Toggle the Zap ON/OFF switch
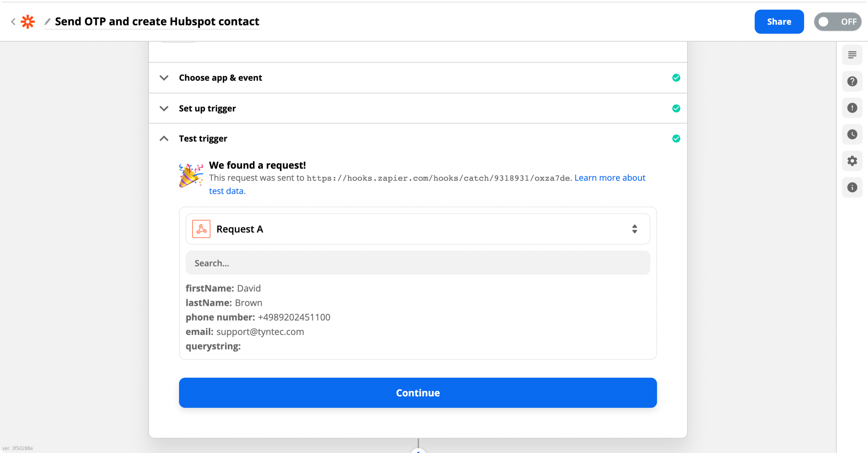 (837, 22)
